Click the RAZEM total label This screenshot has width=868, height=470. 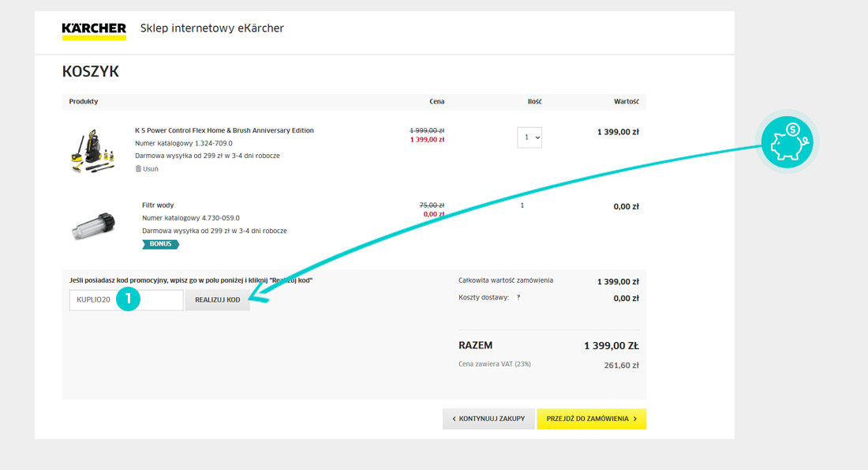[x=476, y=345]
